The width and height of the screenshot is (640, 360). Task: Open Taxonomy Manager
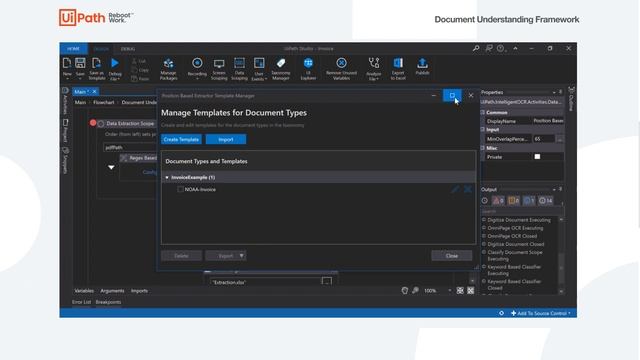(281, 68)
